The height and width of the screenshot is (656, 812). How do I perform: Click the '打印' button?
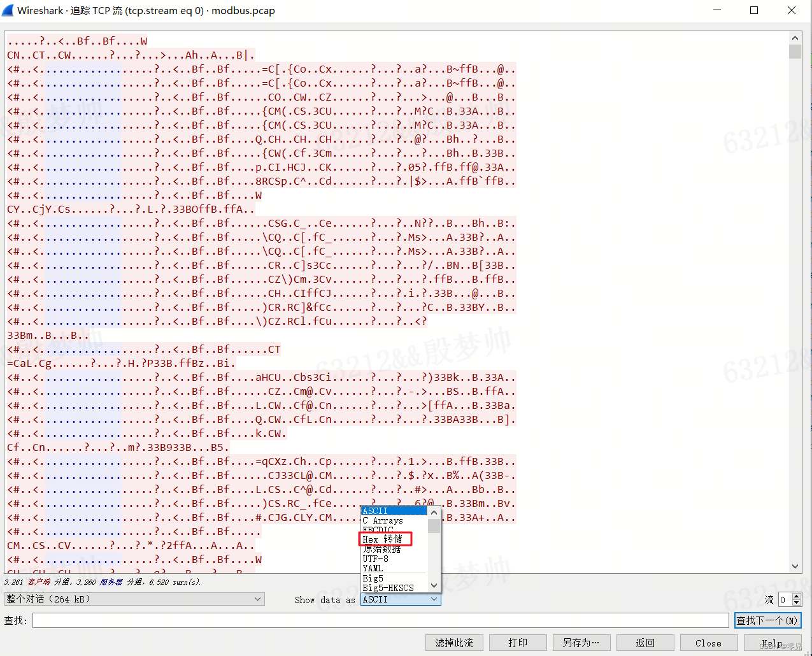518,642
